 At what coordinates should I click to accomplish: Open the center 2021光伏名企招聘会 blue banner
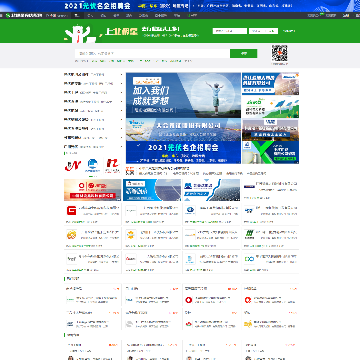click(183, 152)
